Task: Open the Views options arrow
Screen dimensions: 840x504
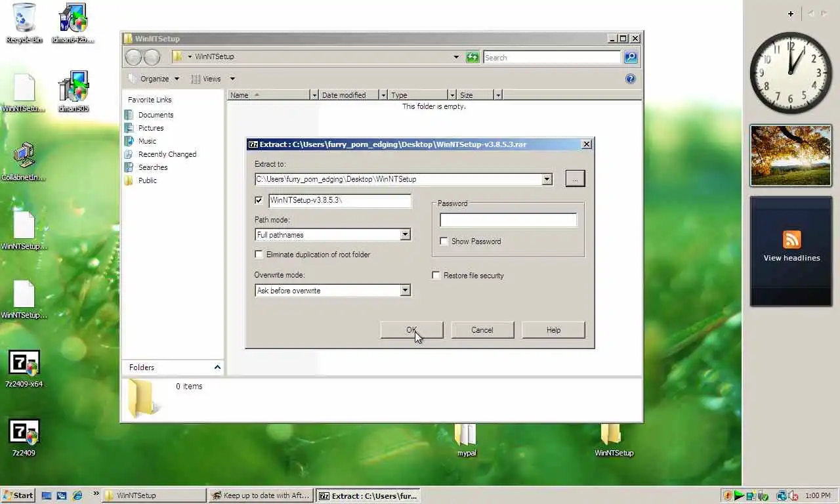Action: click(x=232, y=79)
